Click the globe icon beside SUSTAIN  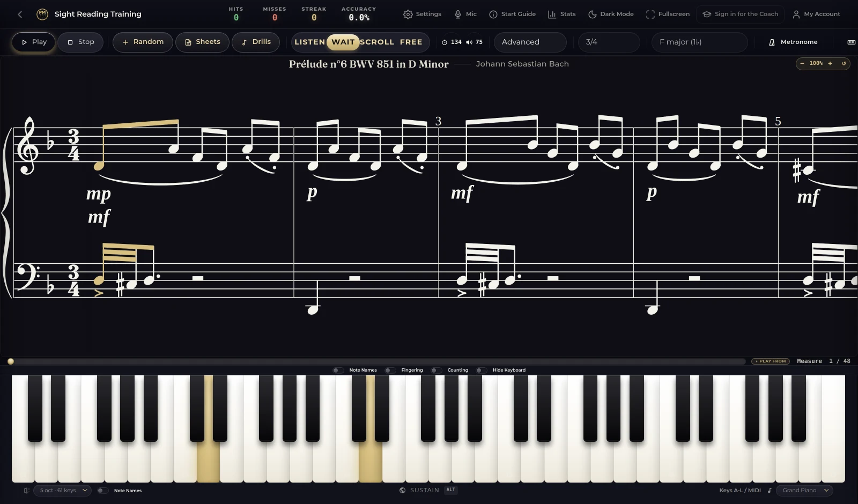point(402,491)
